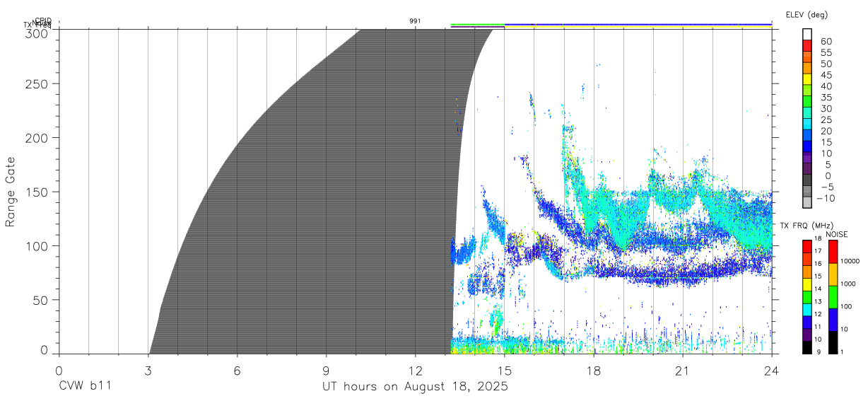Click elevation scale label 35
The height and width of the screenshot is (401, 868).
point(826,98)
